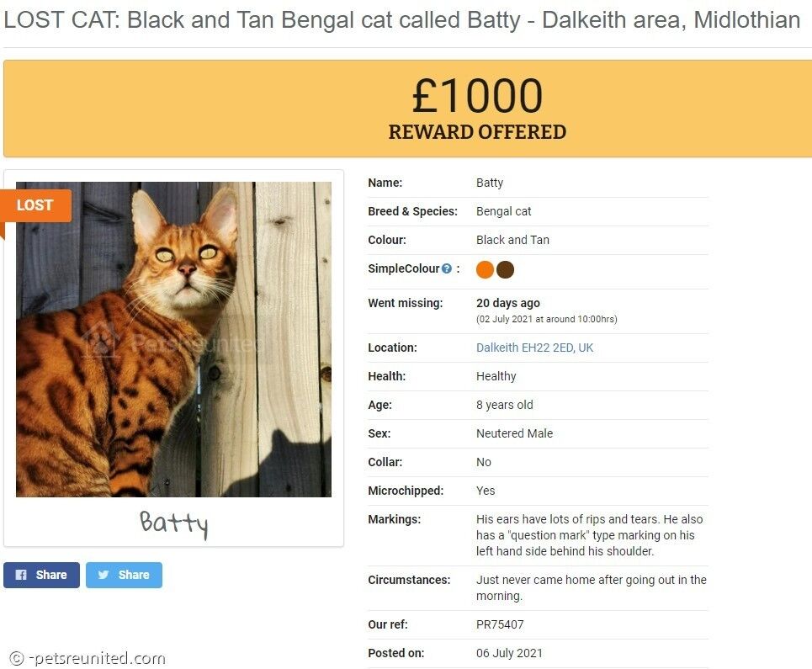The width and height of the screenshot is (812, 669).
Task: Click the lost cat page title heading
Action: tap(402, 20)
